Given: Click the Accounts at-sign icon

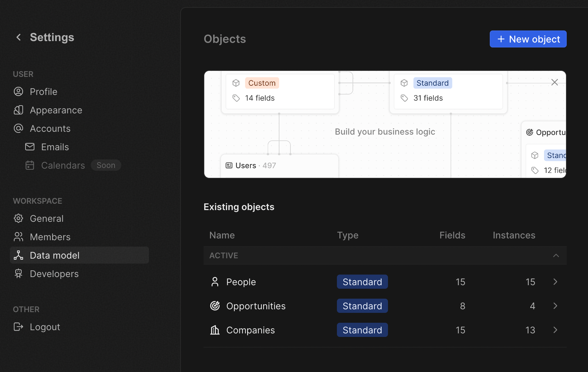Looking at the screenshot, I should pyautogui.click(x=18, y=129).
